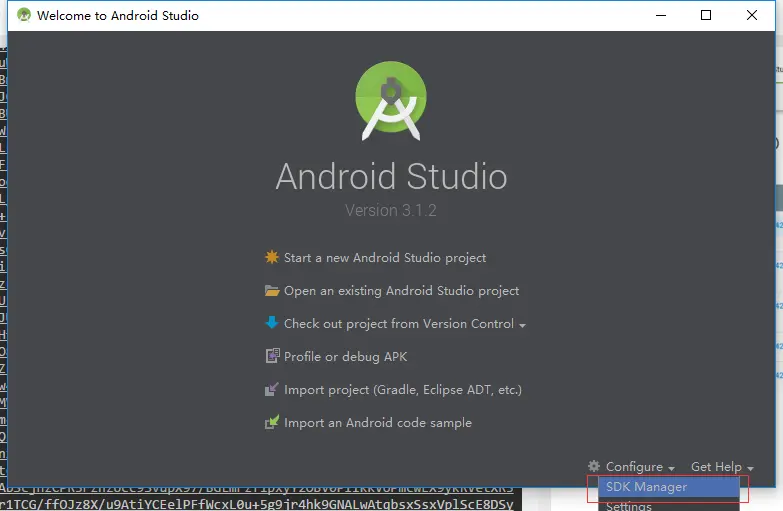
Task: Select Settings from the Configure menu
Action: click(669, 505)
